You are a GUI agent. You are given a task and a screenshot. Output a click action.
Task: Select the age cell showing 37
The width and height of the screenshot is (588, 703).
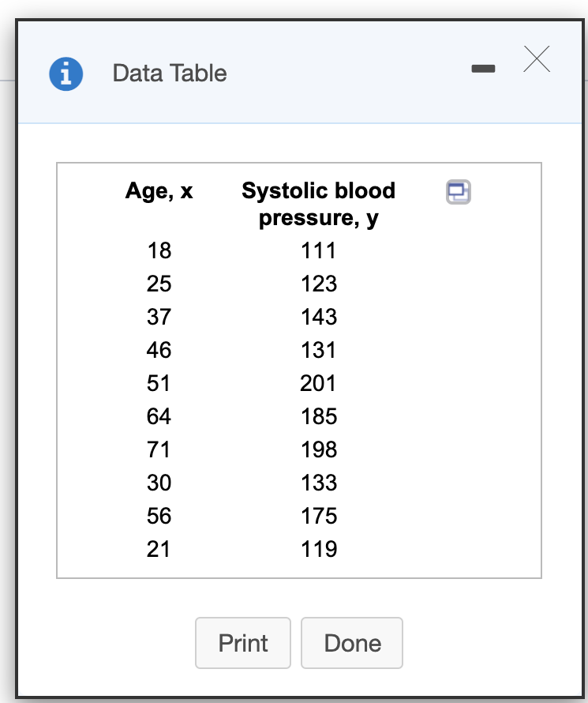(x=159, y=317)
